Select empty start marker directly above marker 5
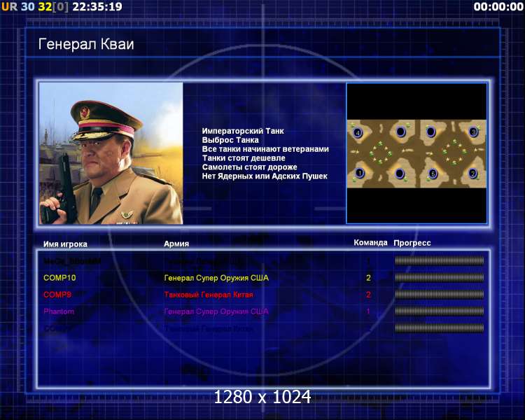This screenshot has height=420, width=525. tap(431, 132)
